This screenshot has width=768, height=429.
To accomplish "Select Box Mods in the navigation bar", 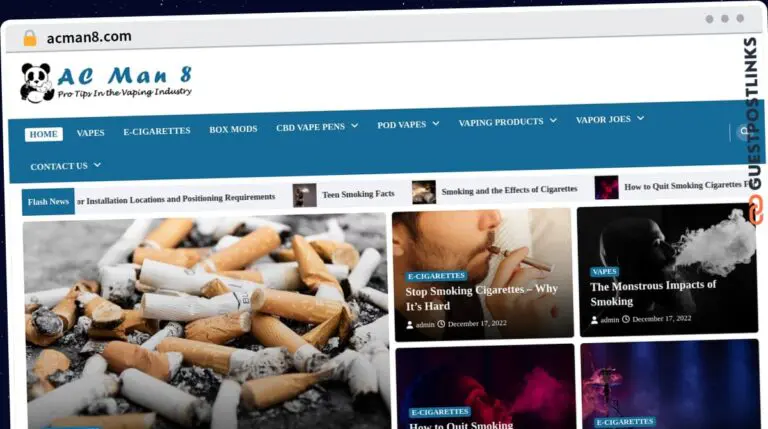I will coord(233,129).
